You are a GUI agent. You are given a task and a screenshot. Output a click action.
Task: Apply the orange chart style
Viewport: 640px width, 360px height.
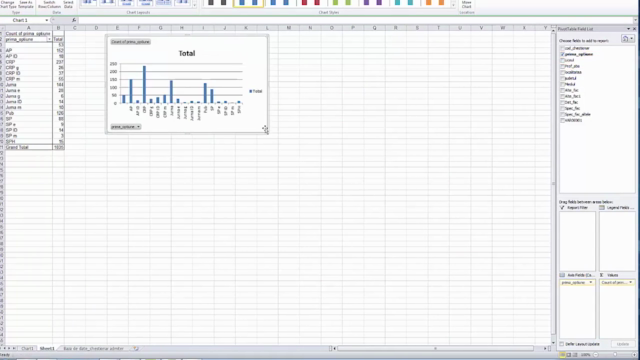435,3
